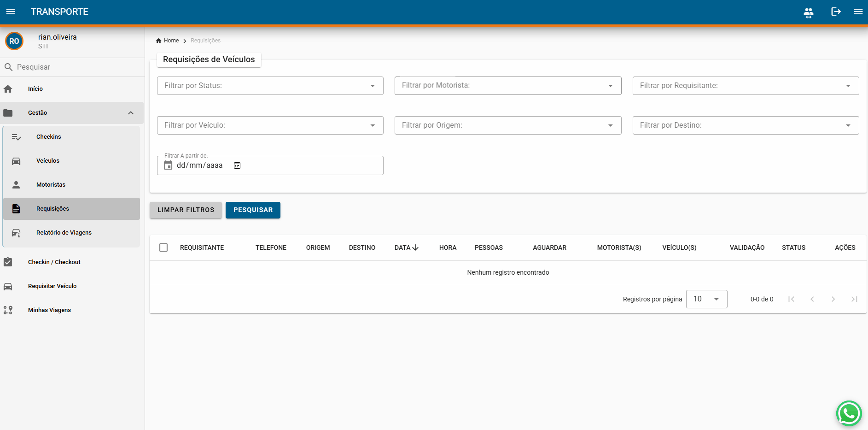Image resolution: width=868 pixels, height=430 pixels.
Task: Click the Home breadcrumb link
Action: 171,41
